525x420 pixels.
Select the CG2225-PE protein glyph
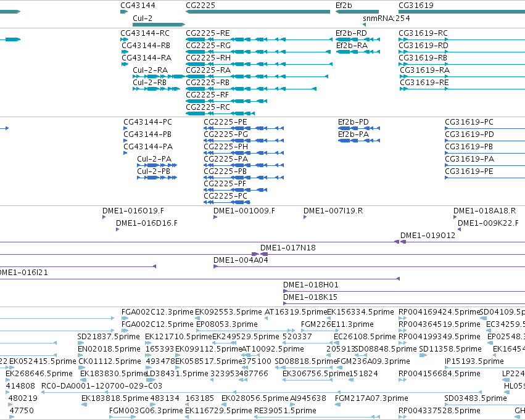coord(244,128)
